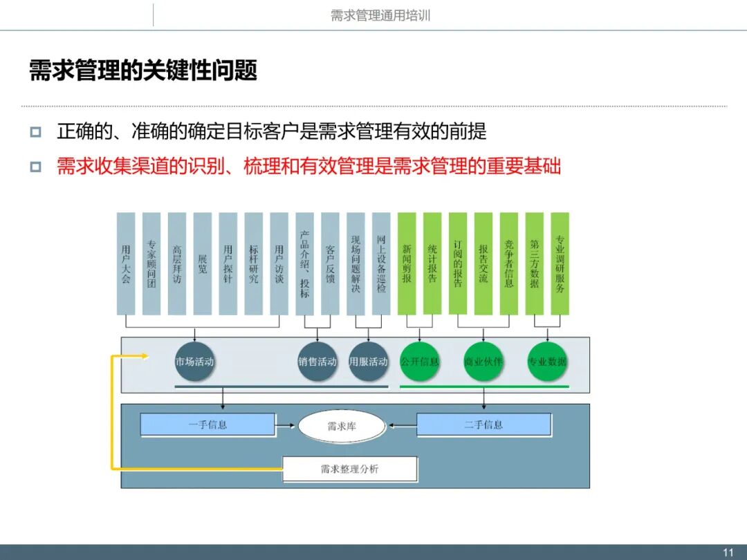Select the 市场活动 circle icon

pyautogui.click(x=195, y=360)
